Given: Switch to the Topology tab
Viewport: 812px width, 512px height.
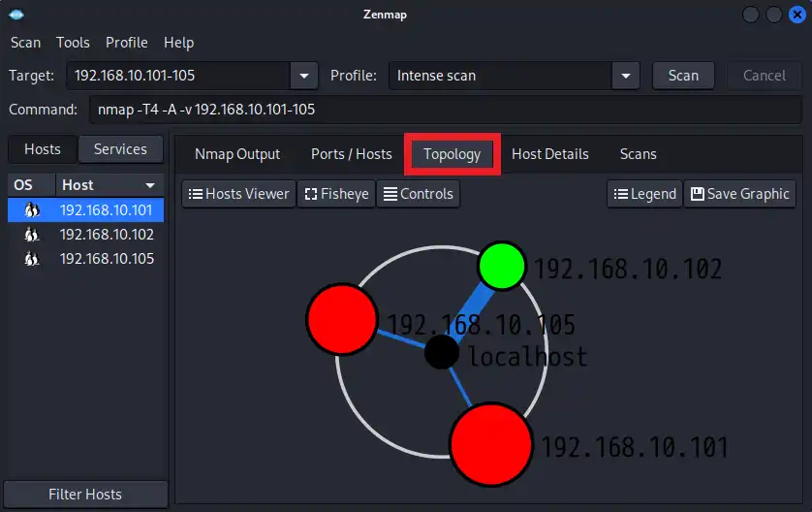Looking at the screenshot, I should pyautogui.click(x=453, y=154).
